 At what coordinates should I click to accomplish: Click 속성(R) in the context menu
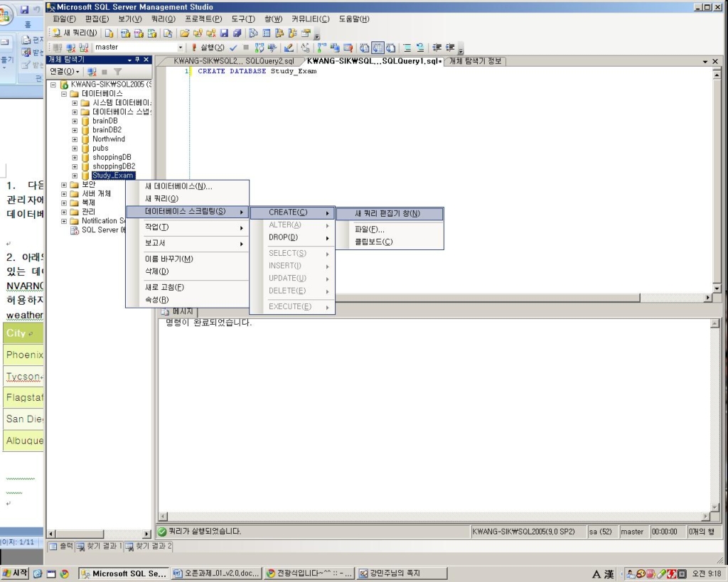pos(187,300)
